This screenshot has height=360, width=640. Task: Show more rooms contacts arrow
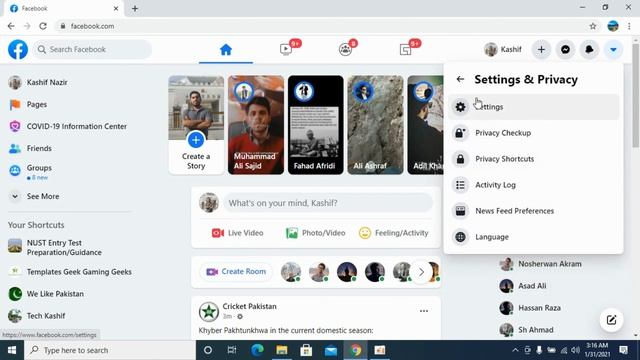pyautogui.click(x=421, y=272)
